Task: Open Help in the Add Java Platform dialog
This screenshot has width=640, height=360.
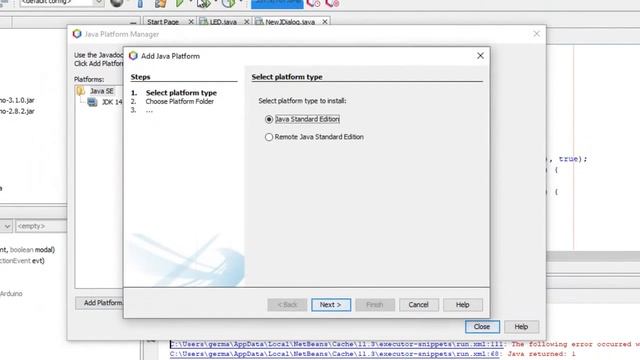Action: pyautogui.click(x=463, y=304)
